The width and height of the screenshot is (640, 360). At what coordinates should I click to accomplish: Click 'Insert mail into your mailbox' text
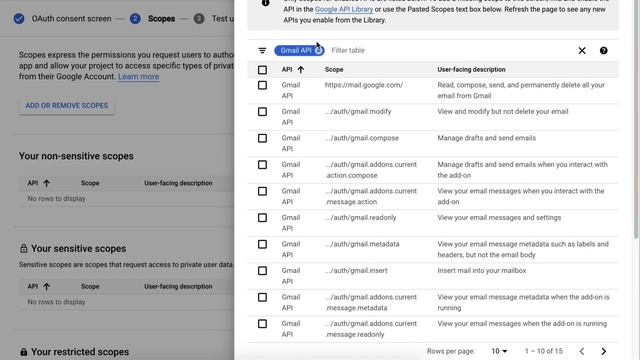coord(482,271)
